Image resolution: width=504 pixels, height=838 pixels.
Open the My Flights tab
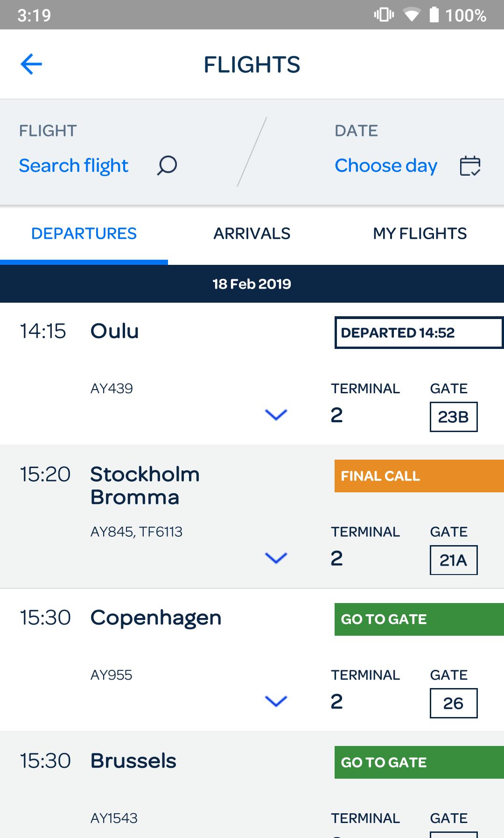(x=420, y=234)
